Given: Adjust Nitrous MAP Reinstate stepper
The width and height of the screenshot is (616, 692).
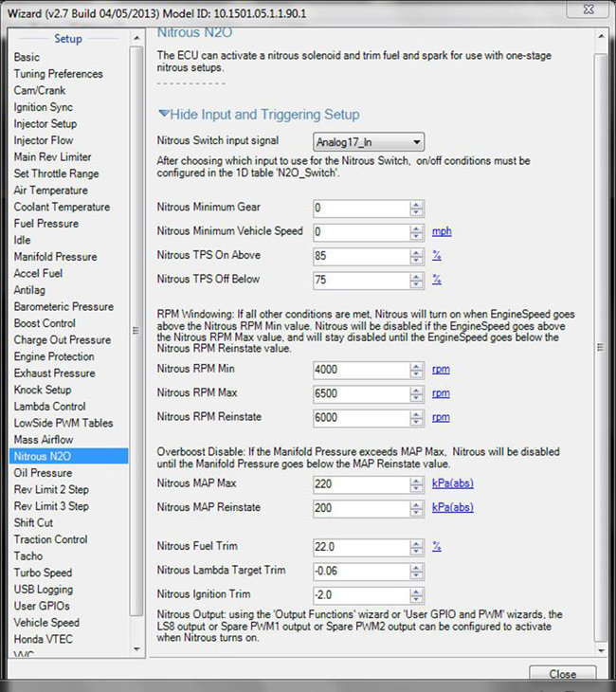Looking at the screenshot, I should coord(417,509).
